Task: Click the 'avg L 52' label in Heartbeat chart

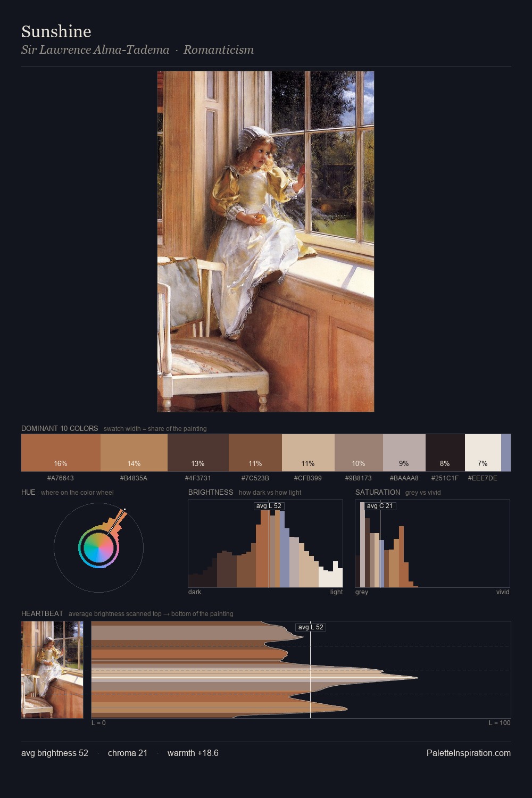Action: [x=311, y=627]
